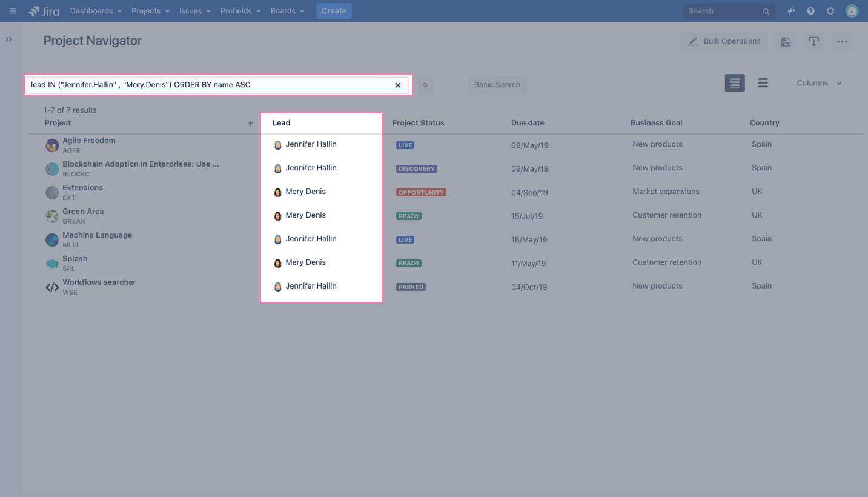Open the Issues menu
Viewport: 868px width, 497px height.
pos(194,10)
